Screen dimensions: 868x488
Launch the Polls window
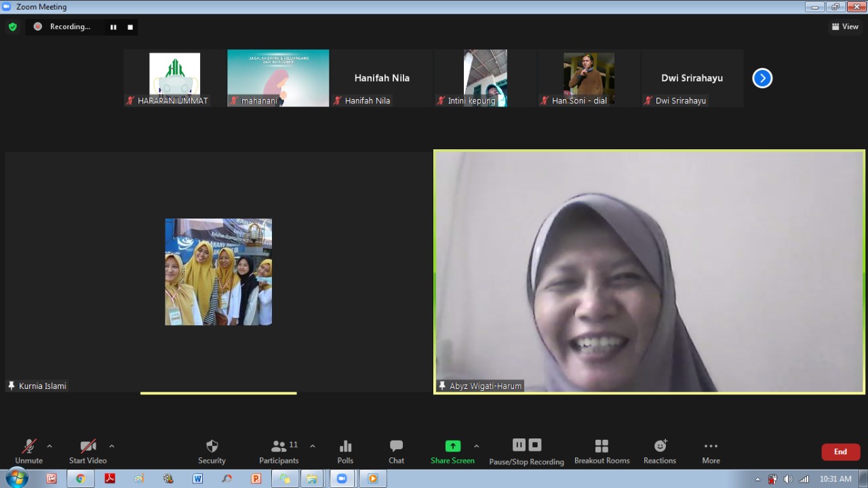click(x=345, y=451)
